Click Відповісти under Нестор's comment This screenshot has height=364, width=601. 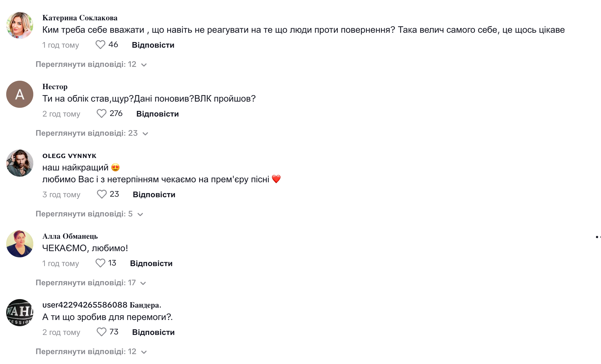click(157, 114)
